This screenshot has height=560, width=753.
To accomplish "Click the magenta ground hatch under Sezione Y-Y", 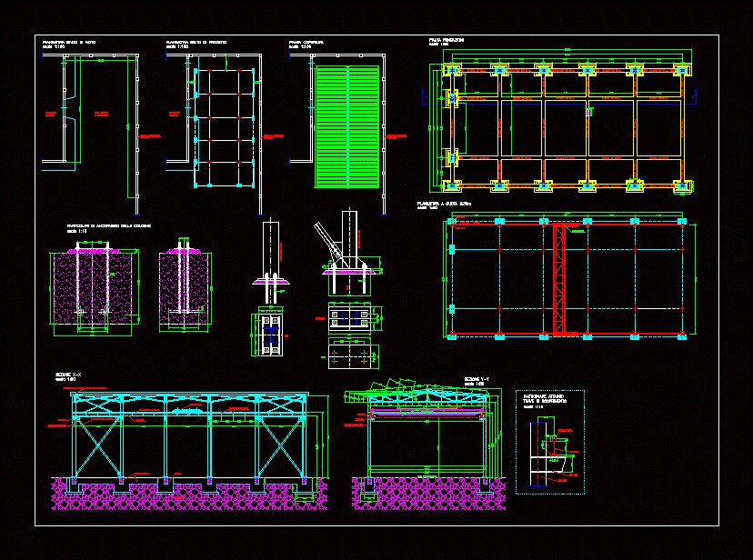I will (x=427, y=494).
